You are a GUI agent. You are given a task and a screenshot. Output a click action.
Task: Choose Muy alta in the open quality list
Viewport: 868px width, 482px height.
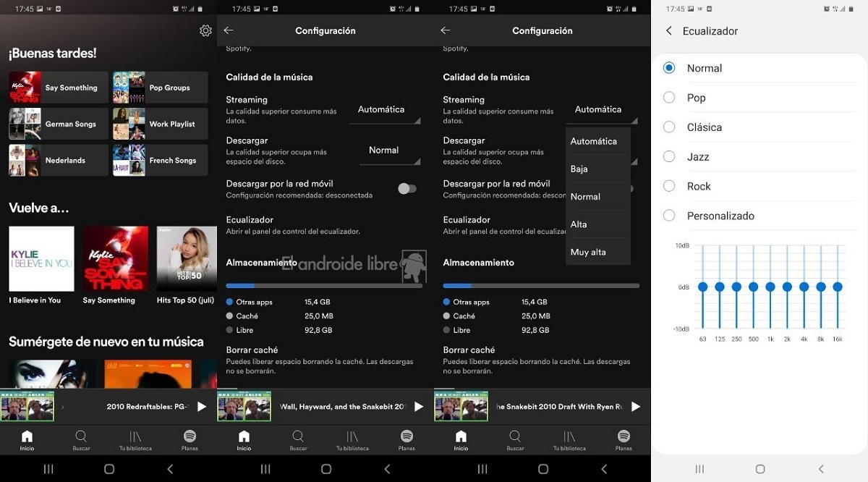pos(598,252)
